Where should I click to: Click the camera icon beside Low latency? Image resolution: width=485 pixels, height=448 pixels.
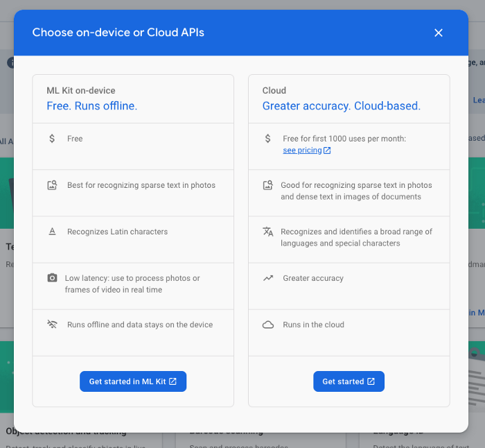52,277
